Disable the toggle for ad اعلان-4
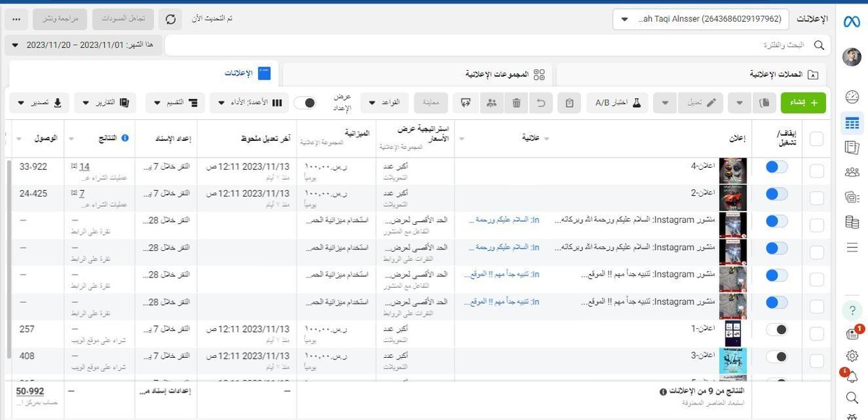 (x=775, y=166)
